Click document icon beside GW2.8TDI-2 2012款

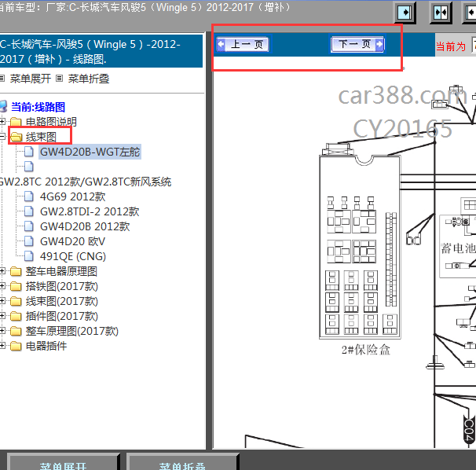point(29,211)
